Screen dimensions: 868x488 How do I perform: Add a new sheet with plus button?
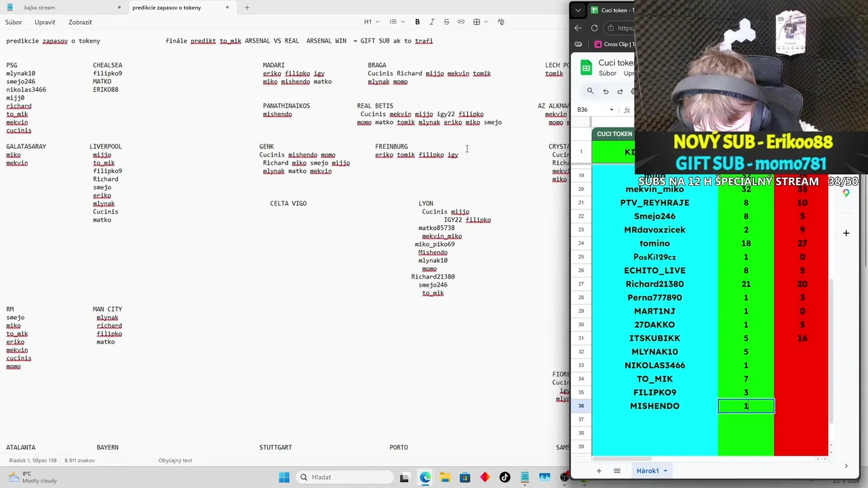pyautogui.click(x=599, y=470)
